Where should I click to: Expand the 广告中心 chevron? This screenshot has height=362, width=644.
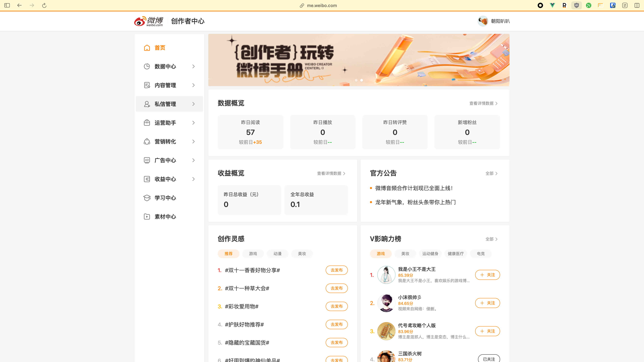click(194, 160)
